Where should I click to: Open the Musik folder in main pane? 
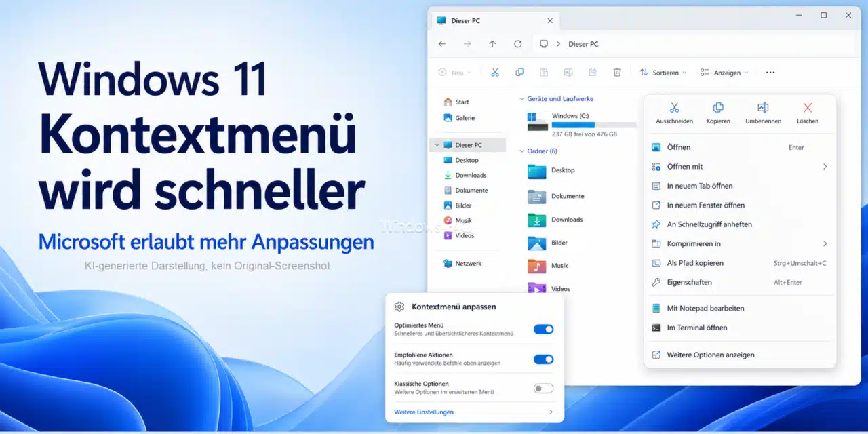548,266
